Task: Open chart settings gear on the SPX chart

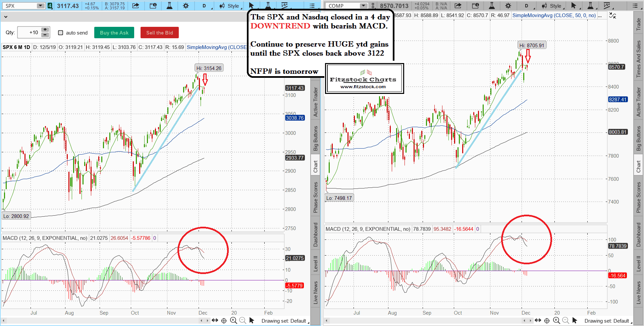Action: (x=186, y=6)
